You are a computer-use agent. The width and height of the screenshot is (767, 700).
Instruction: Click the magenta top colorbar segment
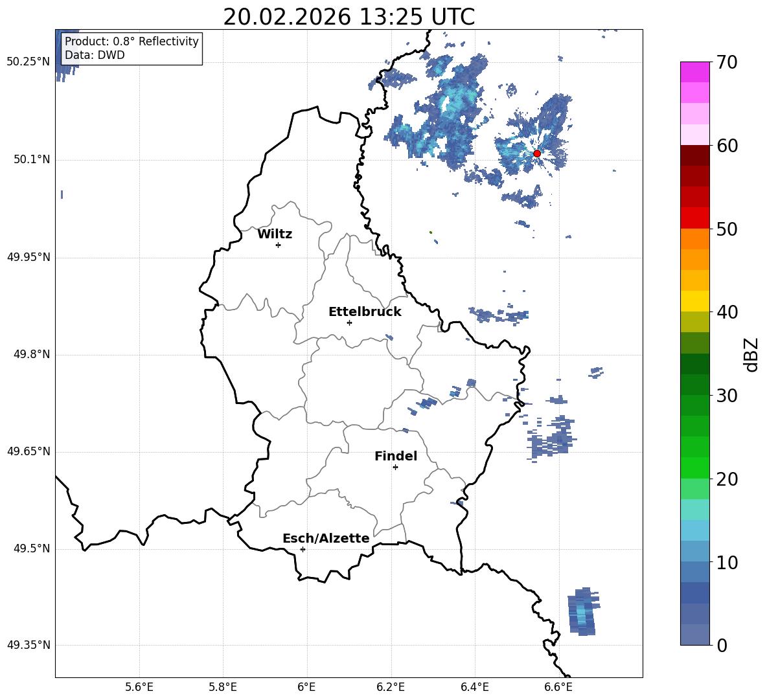pyautogui.click(x=694, y=73)
